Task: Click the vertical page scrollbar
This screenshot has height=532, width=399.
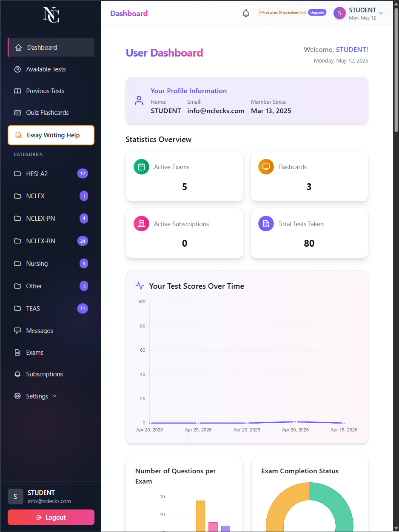Action: [396, 72]
